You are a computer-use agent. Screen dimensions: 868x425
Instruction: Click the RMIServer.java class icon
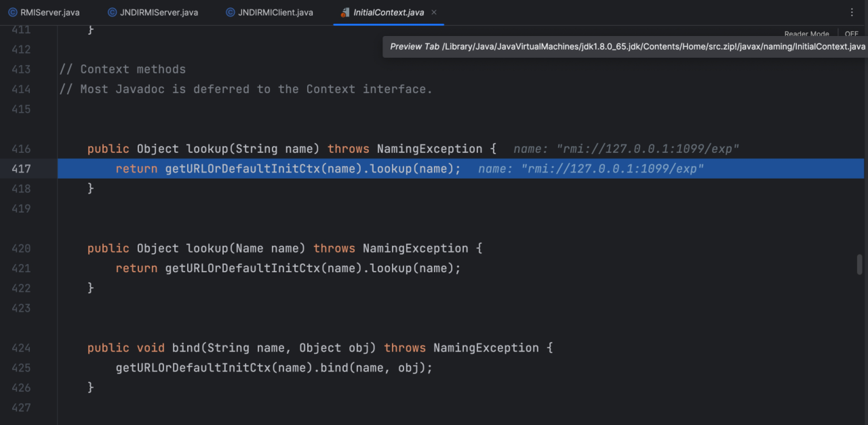13,13
